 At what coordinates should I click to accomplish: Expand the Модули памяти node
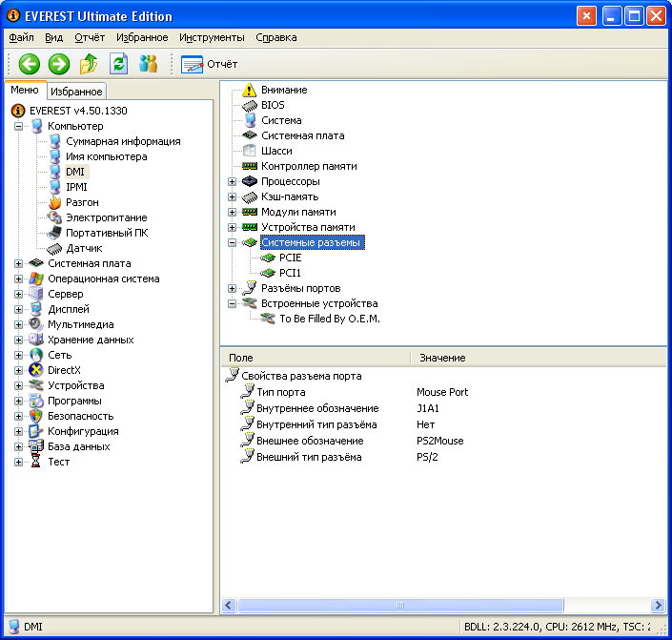tap(232, 212)
